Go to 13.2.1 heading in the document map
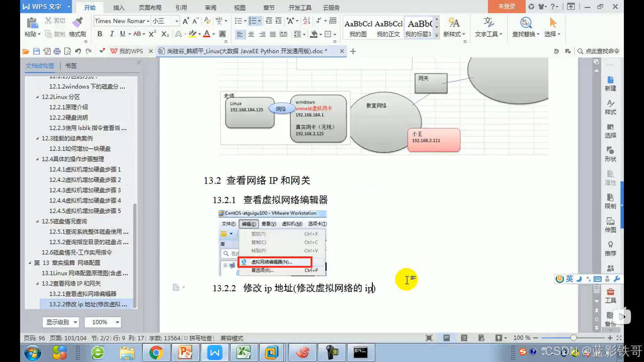 click(x=83, y=294)
